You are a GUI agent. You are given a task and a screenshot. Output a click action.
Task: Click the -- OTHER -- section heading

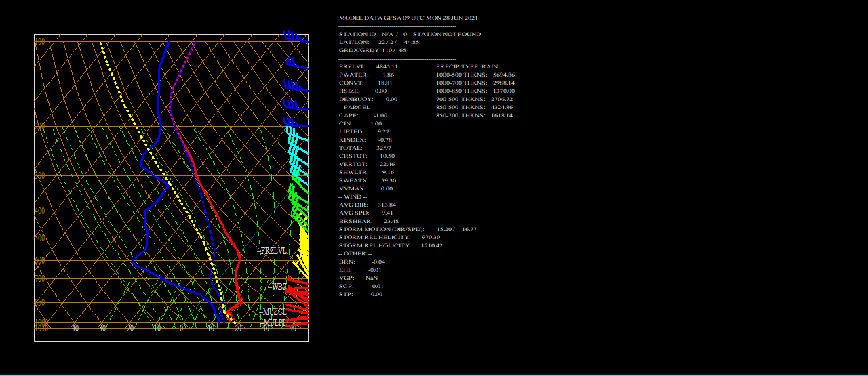[355, 253]
